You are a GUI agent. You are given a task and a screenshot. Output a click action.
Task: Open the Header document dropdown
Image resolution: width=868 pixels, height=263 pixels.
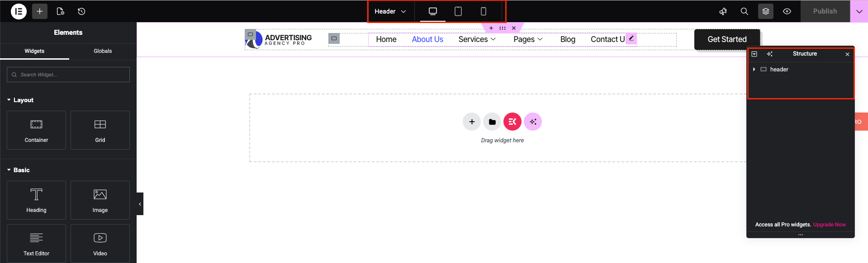[390, 11]
